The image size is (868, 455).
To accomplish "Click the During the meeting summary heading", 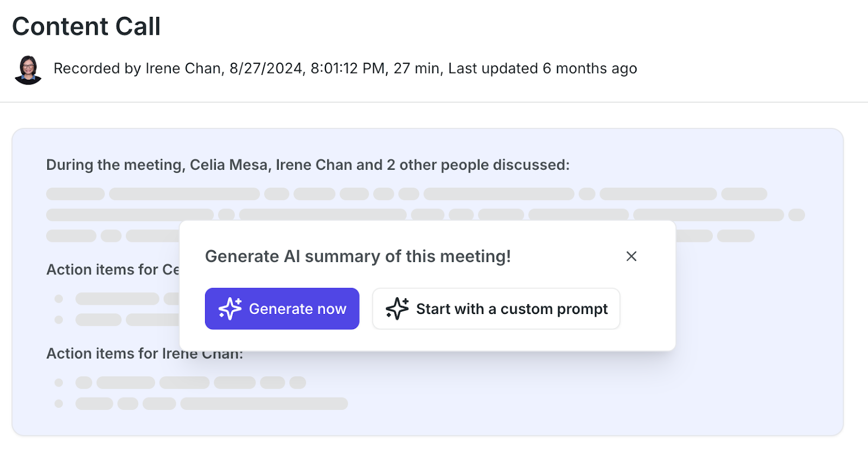I will click(308, 165).
